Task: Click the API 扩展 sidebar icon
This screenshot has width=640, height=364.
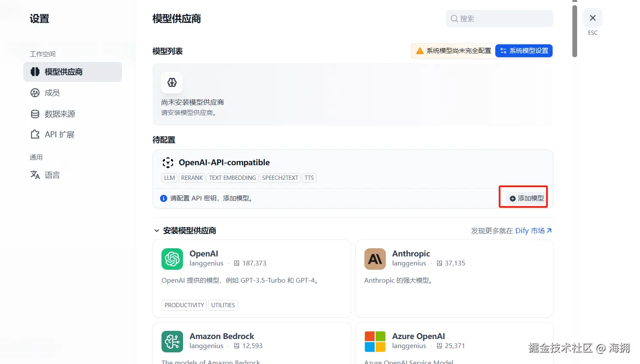Action: [x=35, y=134]
